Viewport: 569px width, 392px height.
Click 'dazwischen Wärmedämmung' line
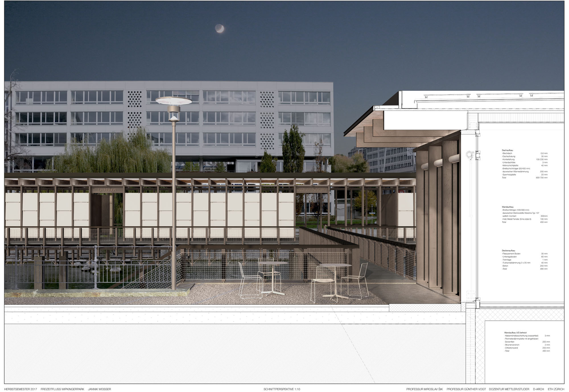coord(516,172)
